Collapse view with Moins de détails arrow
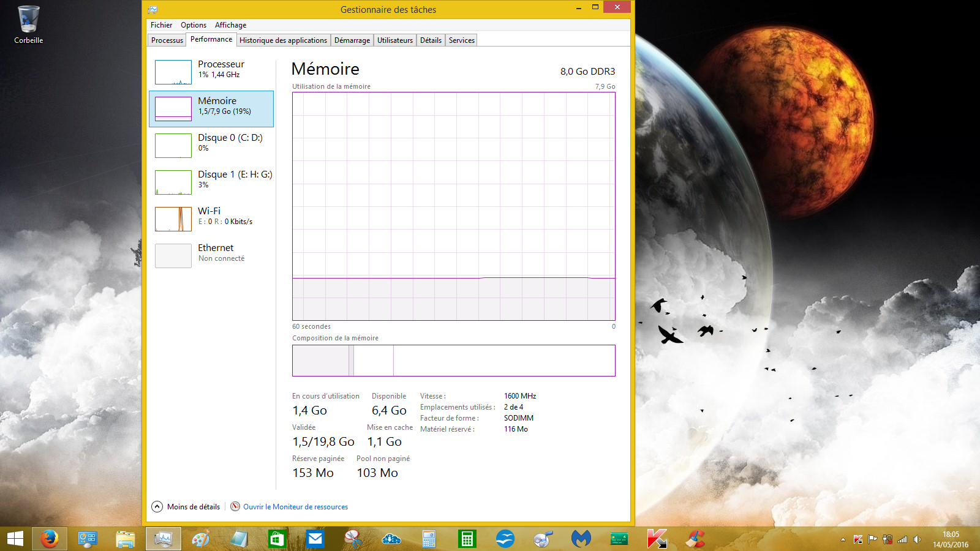This screenshot has height=551, width=980. click(157, 507)
